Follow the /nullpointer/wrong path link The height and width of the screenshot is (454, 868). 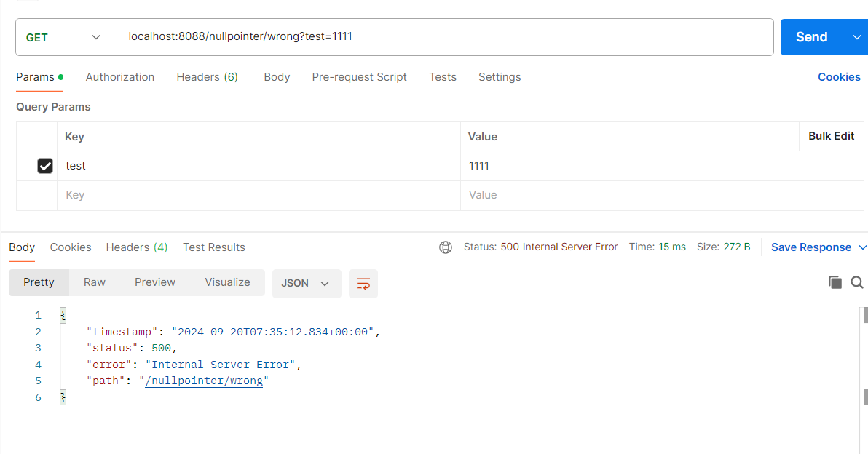[x=204, y=381]
